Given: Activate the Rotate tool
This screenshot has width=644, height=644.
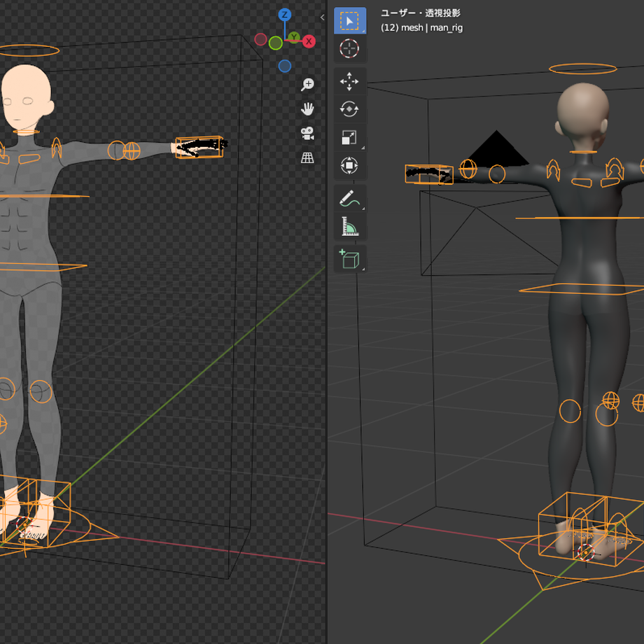Looking at the screenshot, I should [350, 109].
